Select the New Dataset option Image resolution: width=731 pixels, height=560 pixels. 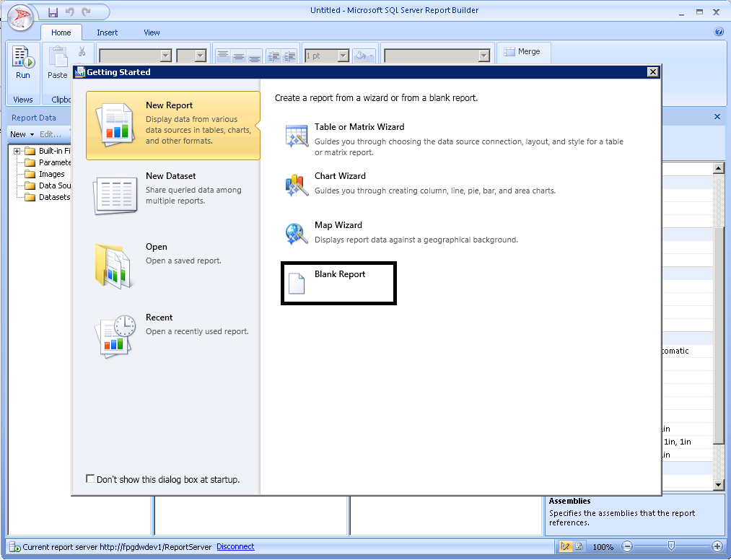pyautogui.click(x=170, y=176)
